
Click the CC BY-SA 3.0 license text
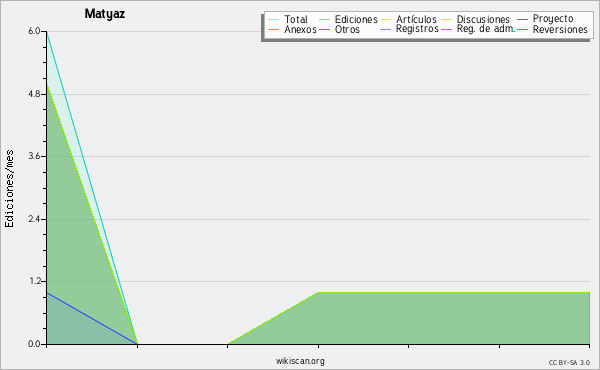point(569,362)
